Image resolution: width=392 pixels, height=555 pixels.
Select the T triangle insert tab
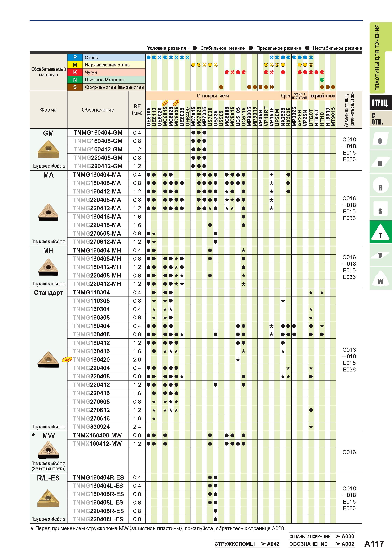click(380, 232)
